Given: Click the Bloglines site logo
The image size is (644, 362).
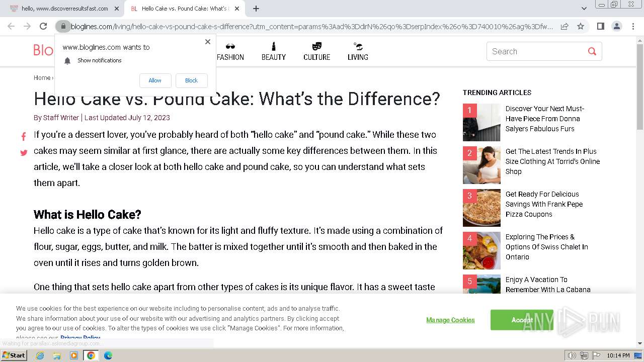Looking at the screenshot, I should coord(43,50).
